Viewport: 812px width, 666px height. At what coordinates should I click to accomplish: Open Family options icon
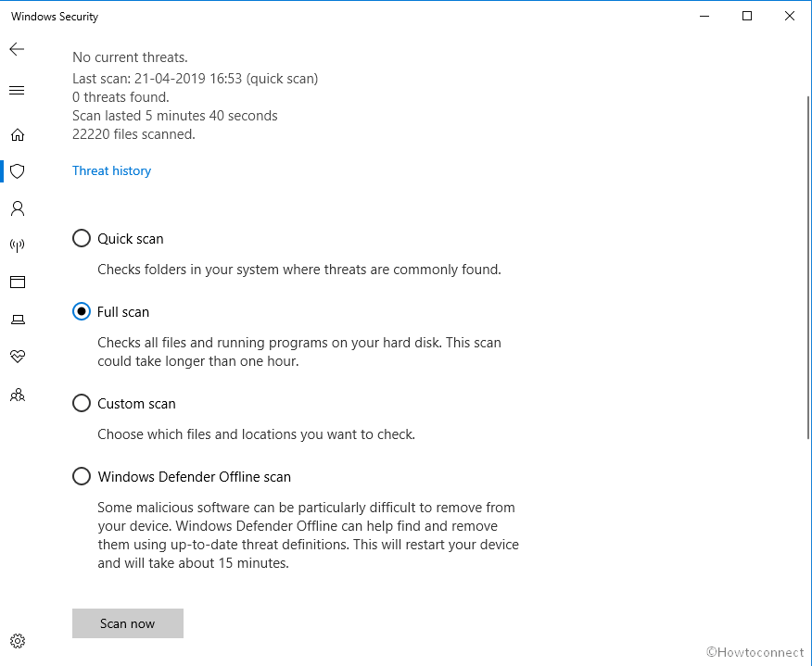[18, 396]
